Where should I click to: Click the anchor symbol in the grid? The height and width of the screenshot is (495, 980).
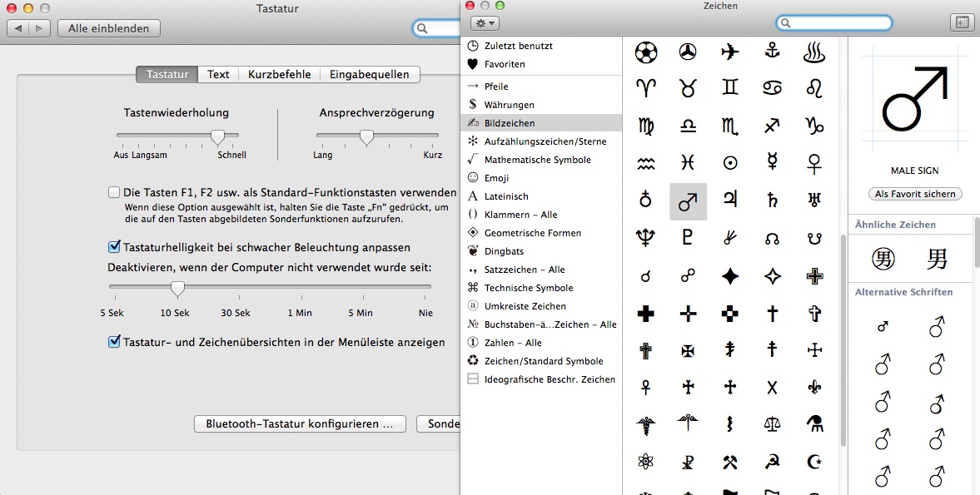[772, 52]
